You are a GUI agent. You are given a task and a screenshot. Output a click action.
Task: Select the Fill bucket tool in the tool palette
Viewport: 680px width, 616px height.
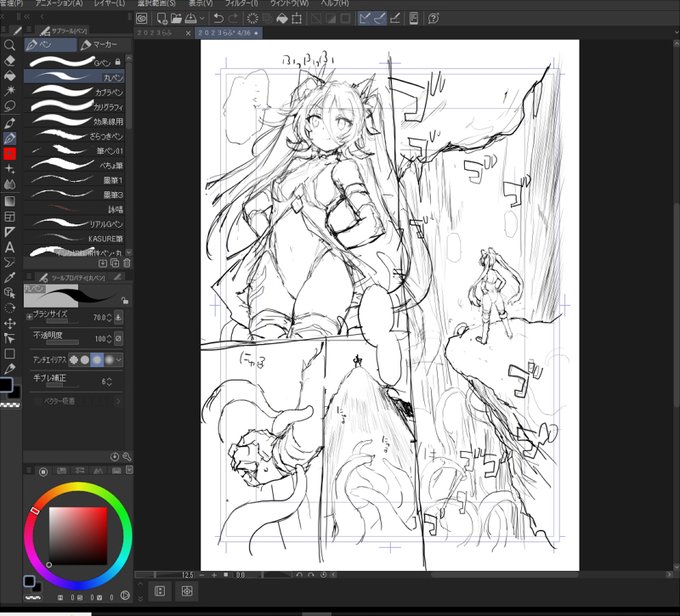[x=9, y=76]
